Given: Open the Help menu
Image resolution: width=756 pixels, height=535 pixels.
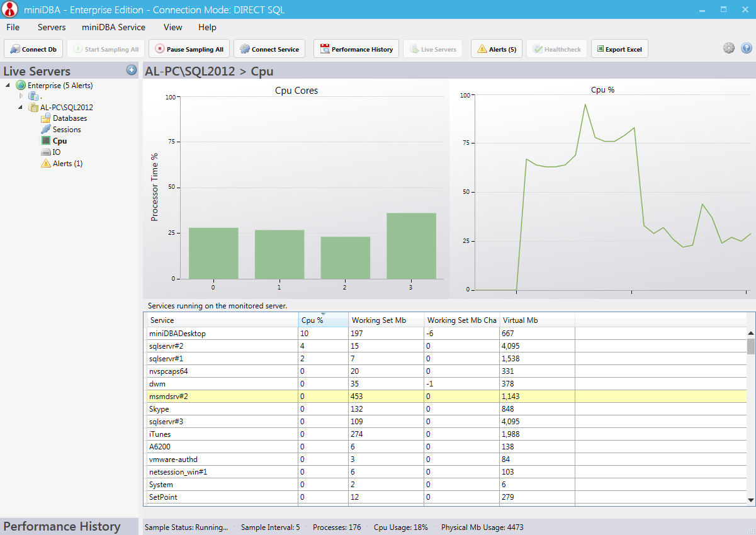Looking at the screenshot, I should (x=207, y=27).
